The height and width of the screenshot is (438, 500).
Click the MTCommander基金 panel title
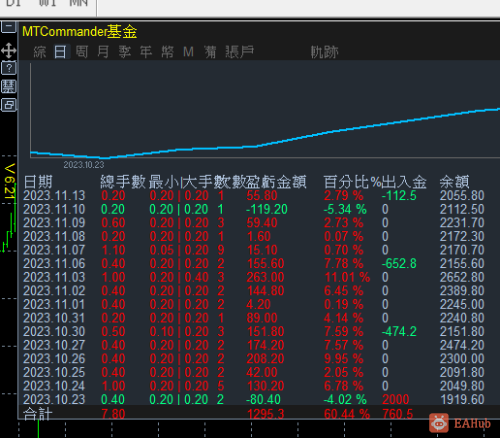80,32
